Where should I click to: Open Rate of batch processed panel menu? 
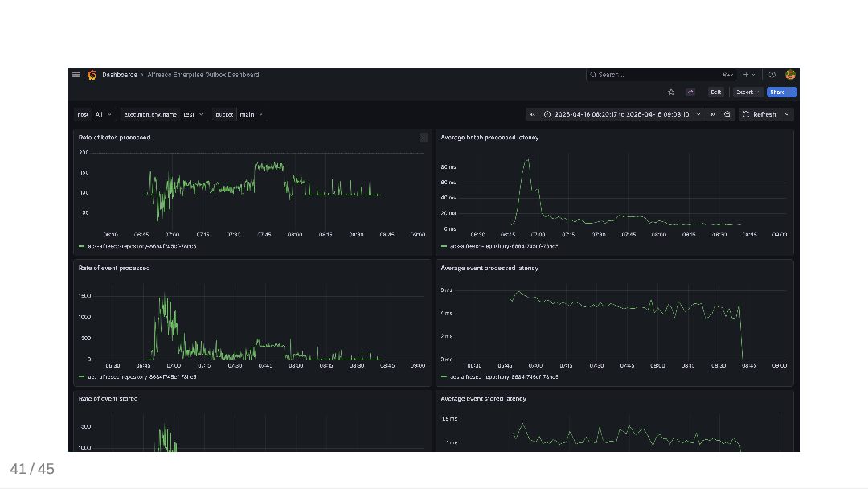tap(424, 138)
